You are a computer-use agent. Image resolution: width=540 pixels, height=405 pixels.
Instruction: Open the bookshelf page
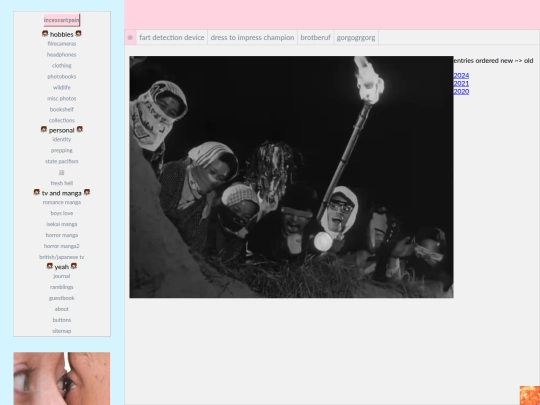tap(62, 110)
